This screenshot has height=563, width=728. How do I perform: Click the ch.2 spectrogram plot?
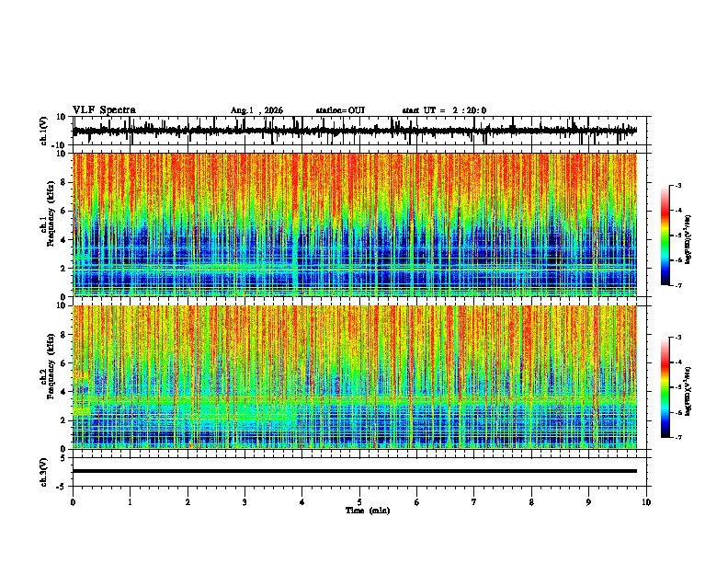pos(355,377)
